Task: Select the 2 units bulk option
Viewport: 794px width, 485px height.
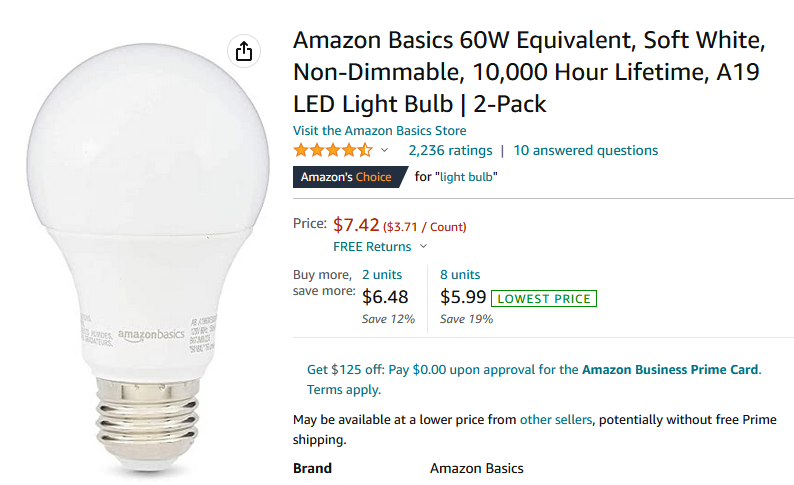Action: point(382,274)
